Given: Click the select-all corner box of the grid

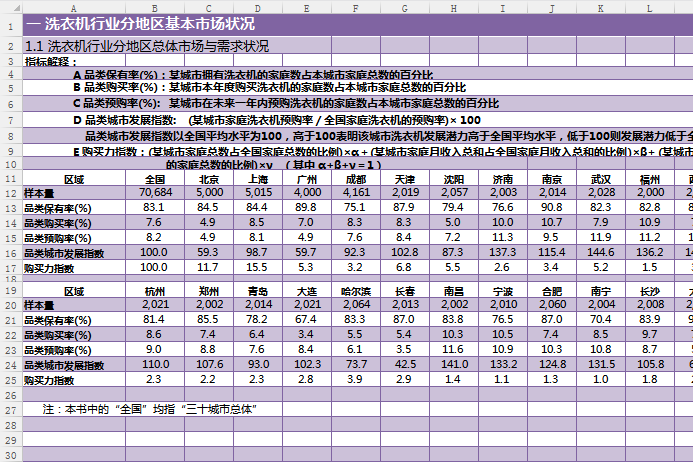Looking at the screenshot, I should tap(10, 8).
